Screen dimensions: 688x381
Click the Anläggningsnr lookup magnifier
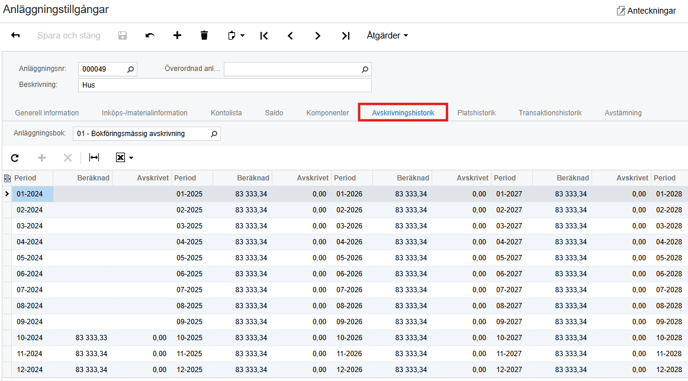pos(130,69)
